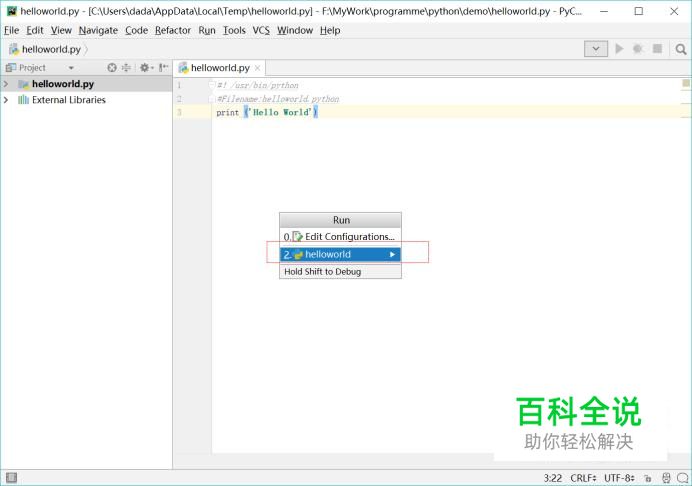Image resolution: width=692 pixels, height=486 pixels.
Task: Open the Project view type dropdown
Action: (x=71, y=68)
